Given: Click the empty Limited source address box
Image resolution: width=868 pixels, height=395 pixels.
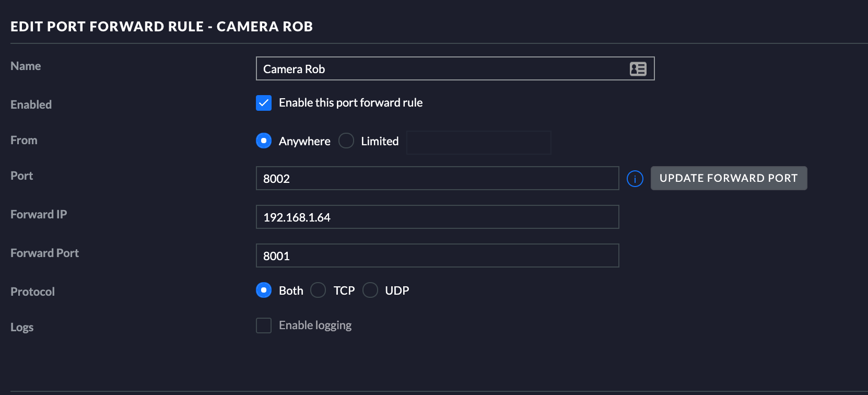Looking at the screenshot, I should coord(478,143).
